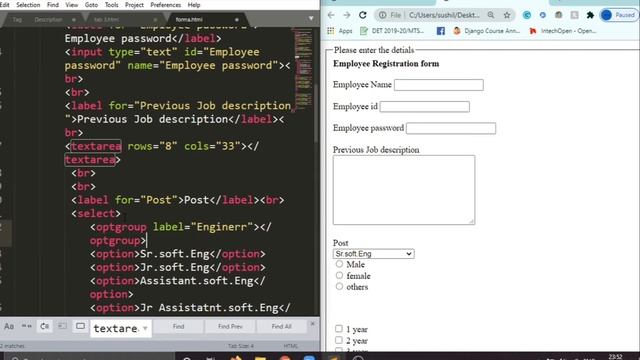Open the Project menu

134,5
